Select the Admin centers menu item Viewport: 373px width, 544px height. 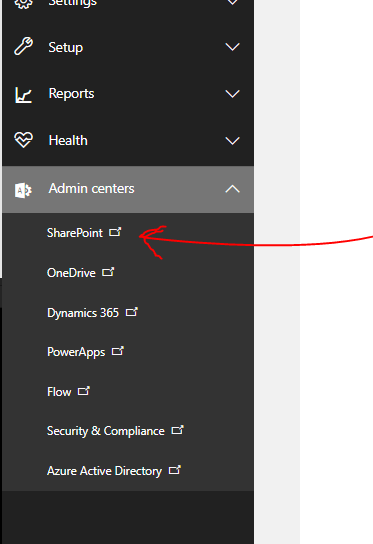point(128,189)
